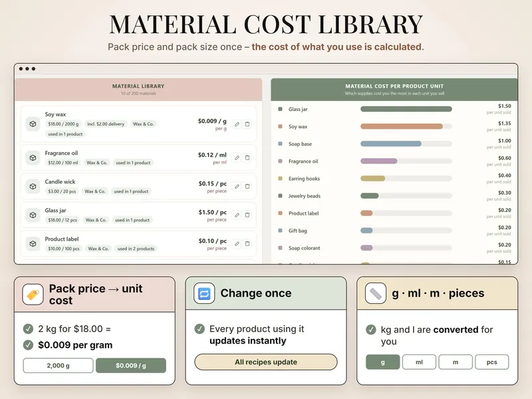The height and width of the screenshot is (399, 532).
Task: Click the '$12.00 / 100 ml' tag
Action: point(63,163)
